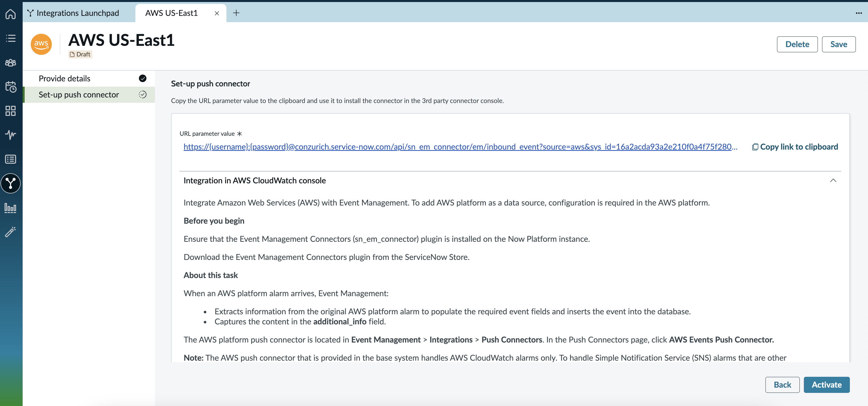Click the AWS logo icon
The height and width of the screenshot is (406, 868).
41,44
